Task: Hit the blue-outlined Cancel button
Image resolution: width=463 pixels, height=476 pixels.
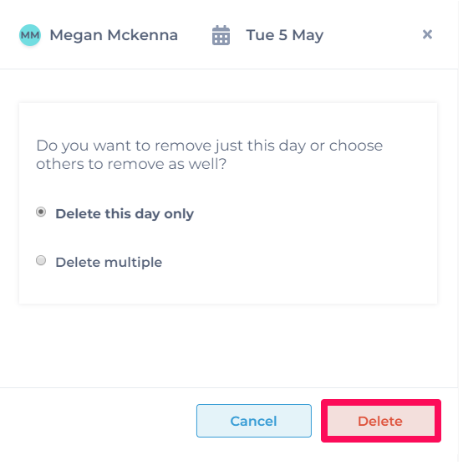Action: [x=254, y=421]
